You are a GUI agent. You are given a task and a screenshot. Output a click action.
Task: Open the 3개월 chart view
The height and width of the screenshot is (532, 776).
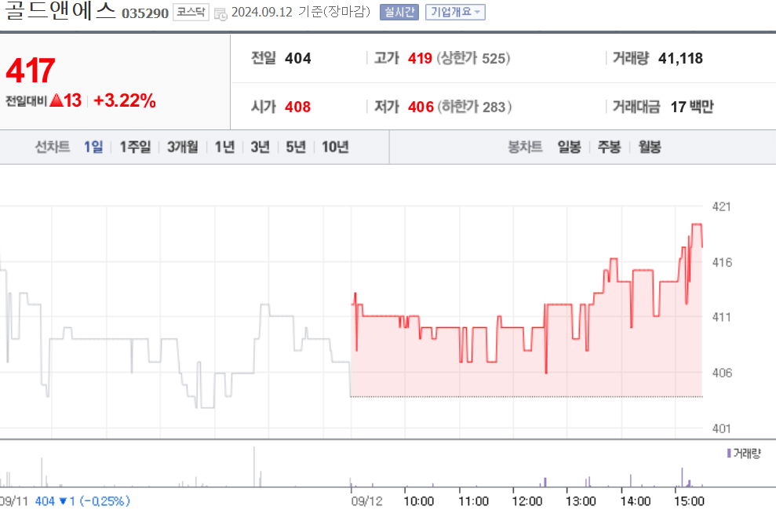pos(181,147)
